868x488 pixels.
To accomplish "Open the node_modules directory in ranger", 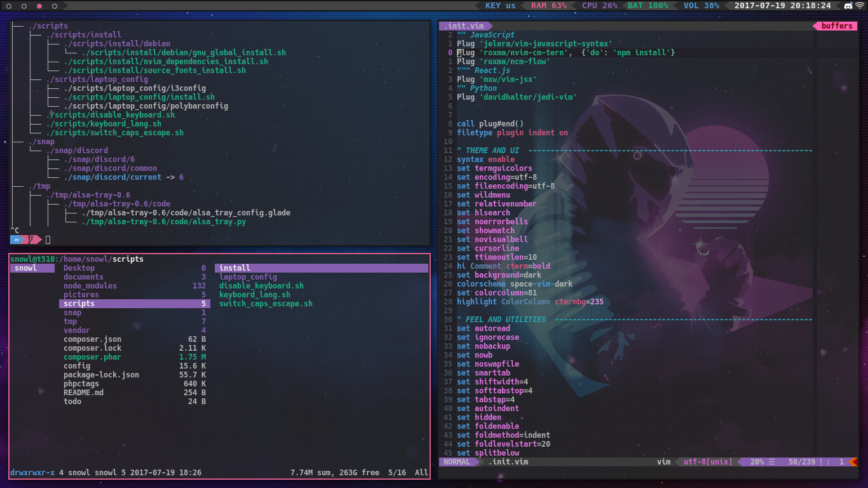I will [x=90, y=286].
